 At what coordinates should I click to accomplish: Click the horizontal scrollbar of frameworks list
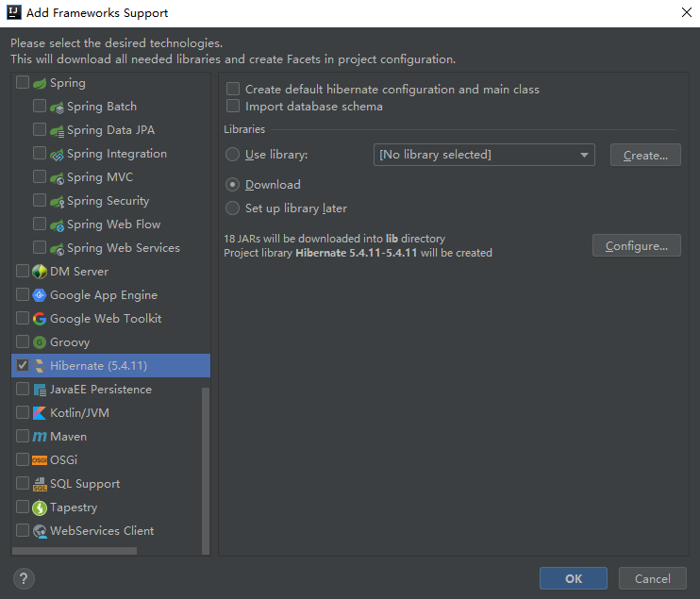point(75,551)
